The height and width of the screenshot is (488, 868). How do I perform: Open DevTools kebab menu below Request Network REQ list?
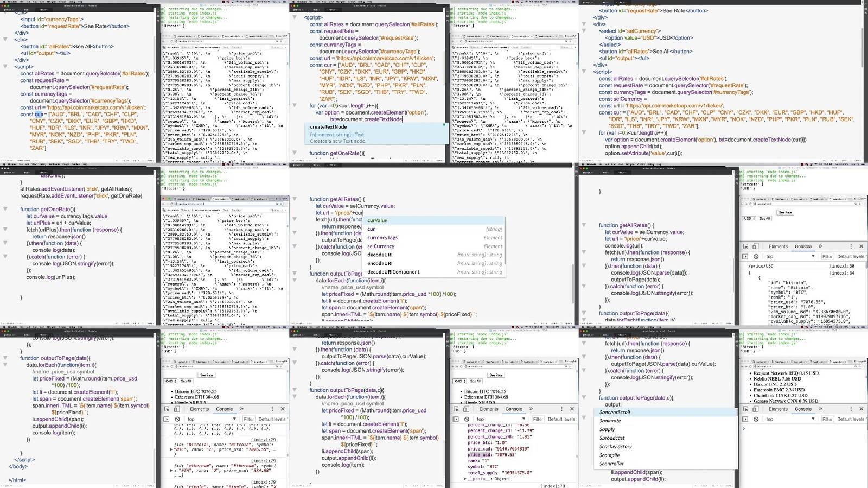(x=851, y=409)
